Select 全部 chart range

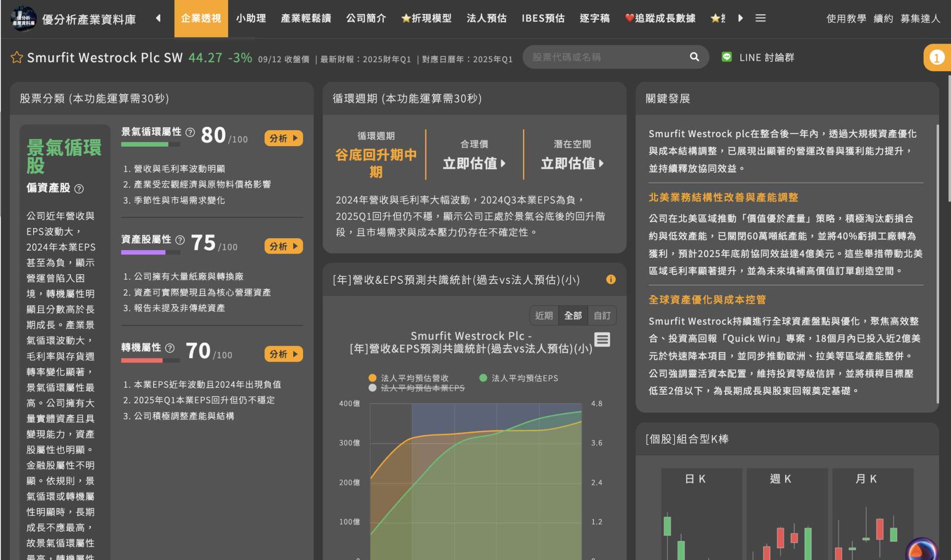point(573,315)
